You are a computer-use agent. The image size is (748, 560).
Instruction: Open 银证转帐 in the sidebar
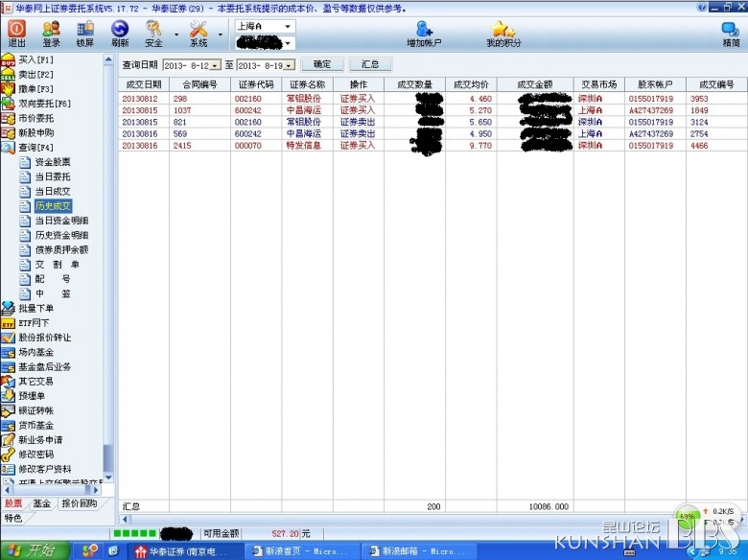coord(35,410)
